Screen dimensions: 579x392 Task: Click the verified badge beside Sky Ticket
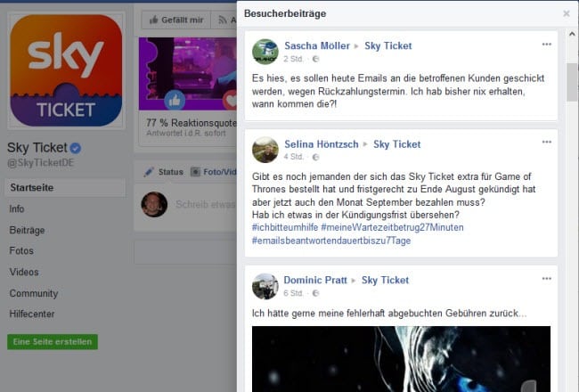click(76, 148)
